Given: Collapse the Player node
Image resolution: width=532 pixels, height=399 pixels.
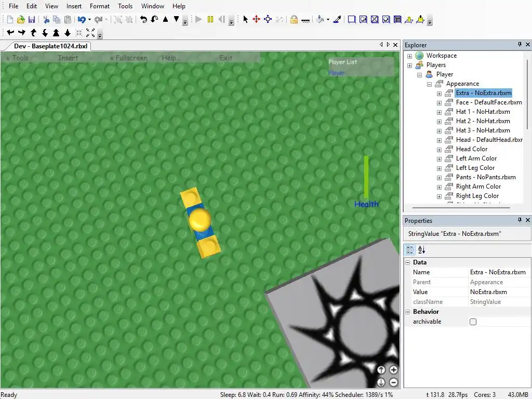Looking at the screenshot, I should (419, 75).
